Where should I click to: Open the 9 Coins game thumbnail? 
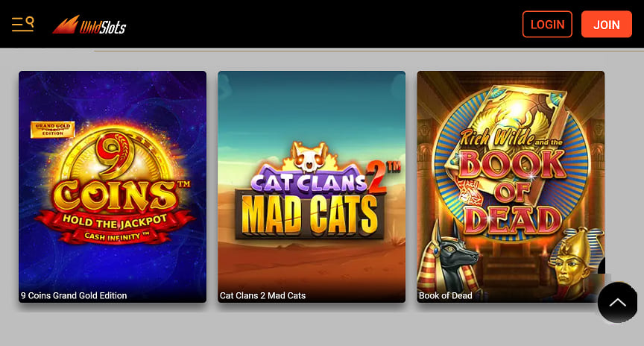(x=113, y=186)
